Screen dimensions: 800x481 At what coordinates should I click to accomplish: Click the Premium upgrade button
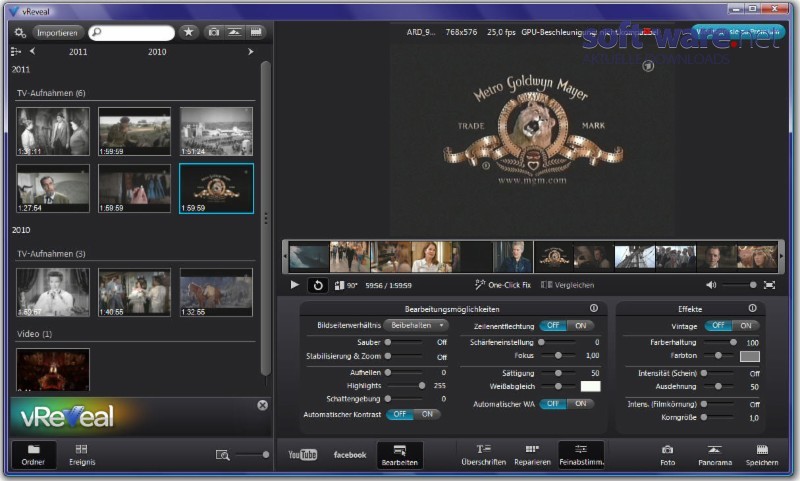(738, 32)
